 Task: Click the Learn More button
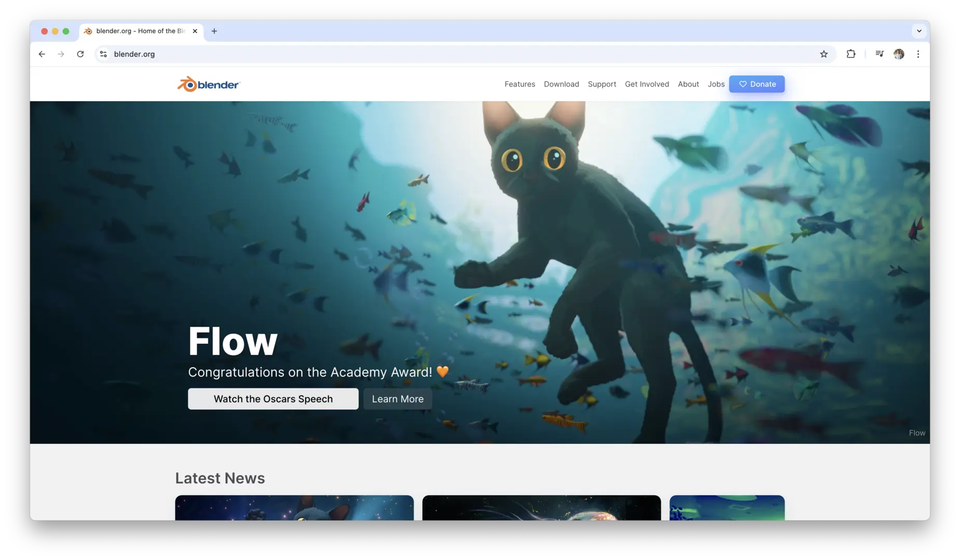point(397,399)
